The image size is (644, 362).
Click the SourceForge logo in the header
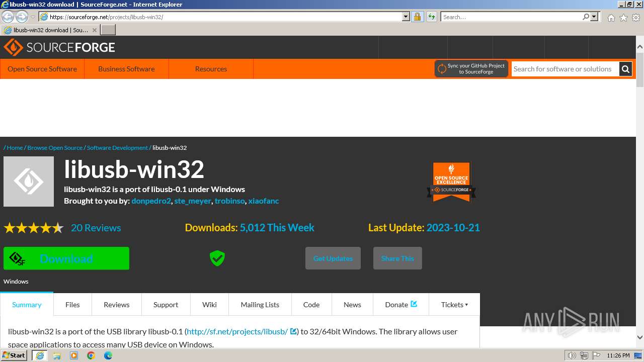59,47
